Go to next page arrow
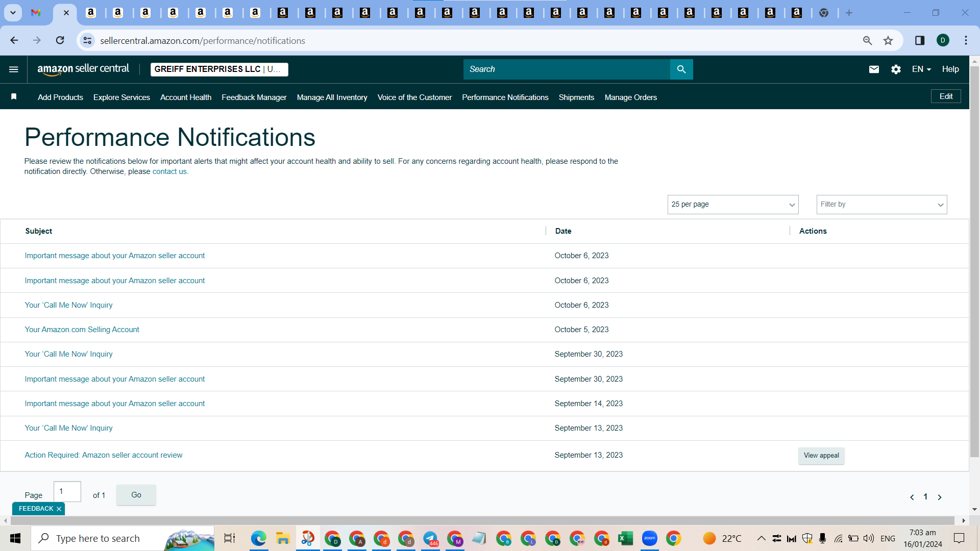The height and width of the screenshot is (551, 980). pos(939,497)
